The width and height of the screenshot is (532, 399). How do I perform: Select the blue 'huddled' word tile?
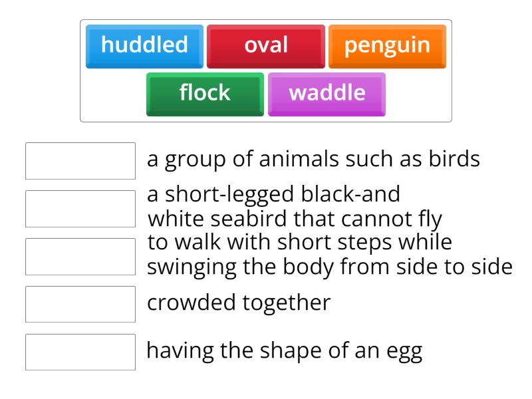144,45
